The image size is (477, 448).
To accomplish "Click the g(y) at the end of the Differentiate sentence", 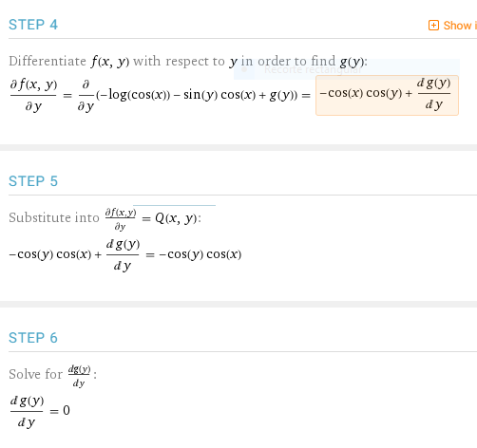I will [x=352, y=62].
